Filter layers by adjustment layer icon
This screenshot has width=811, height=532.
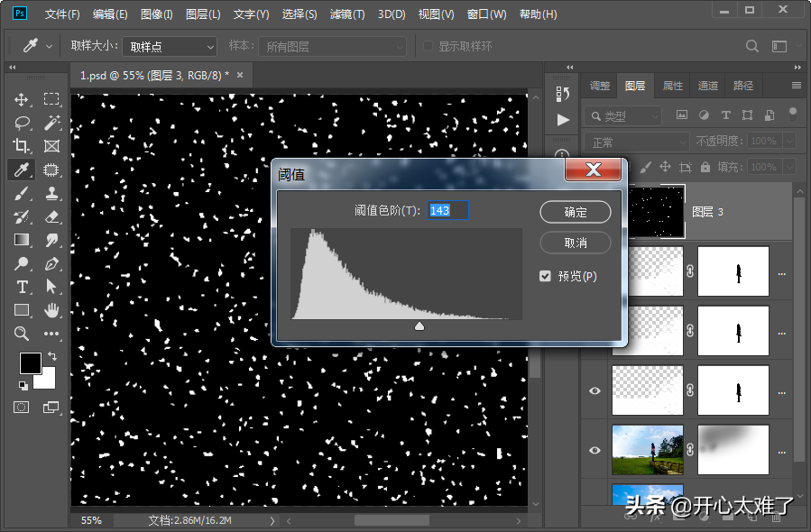(704, 115)
